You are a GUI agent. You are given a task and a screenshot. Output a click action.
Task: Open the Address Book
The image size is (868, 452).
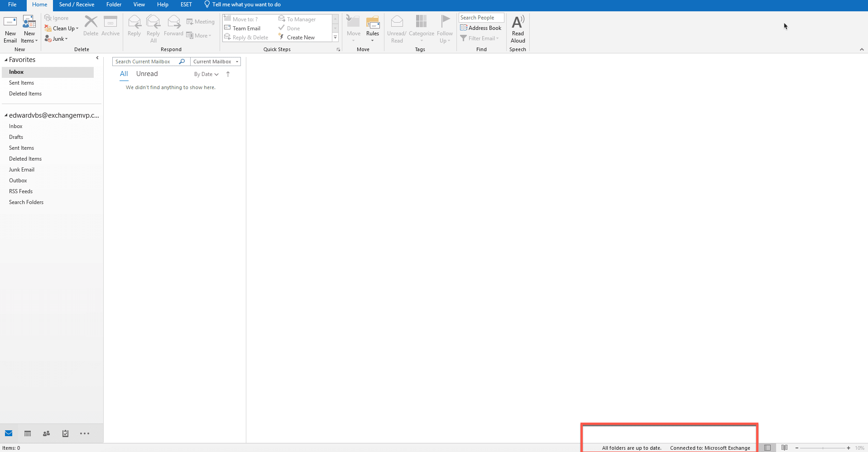click(481, 28)
